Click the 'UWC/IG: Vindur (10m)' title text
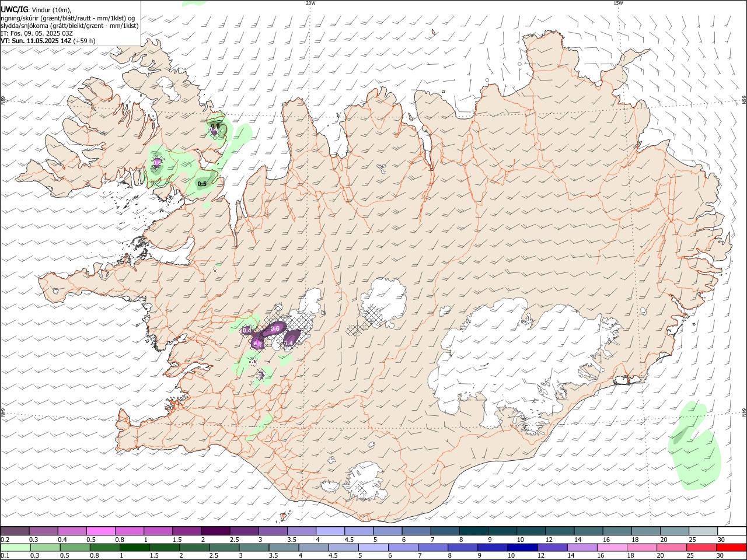Viewport: 747px width, 560px height. (x=36, y=9)
